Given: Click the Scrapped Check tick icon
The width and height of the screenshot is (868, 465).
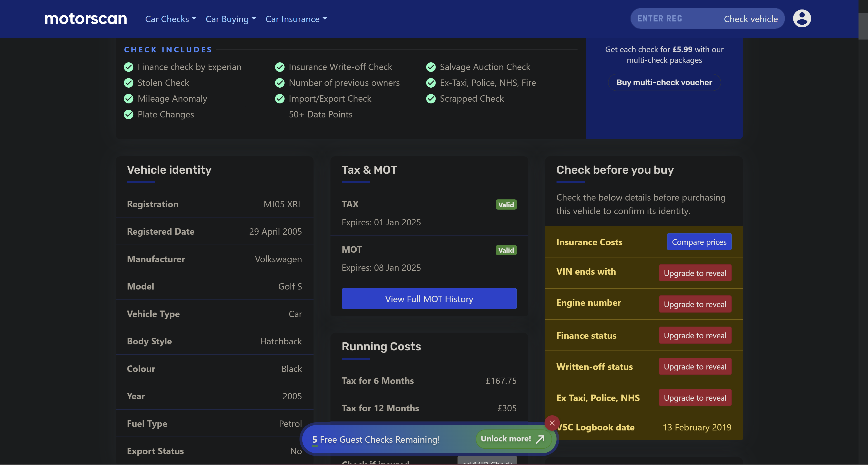Looking at the screenshot, I should click(x=431, y=99).
